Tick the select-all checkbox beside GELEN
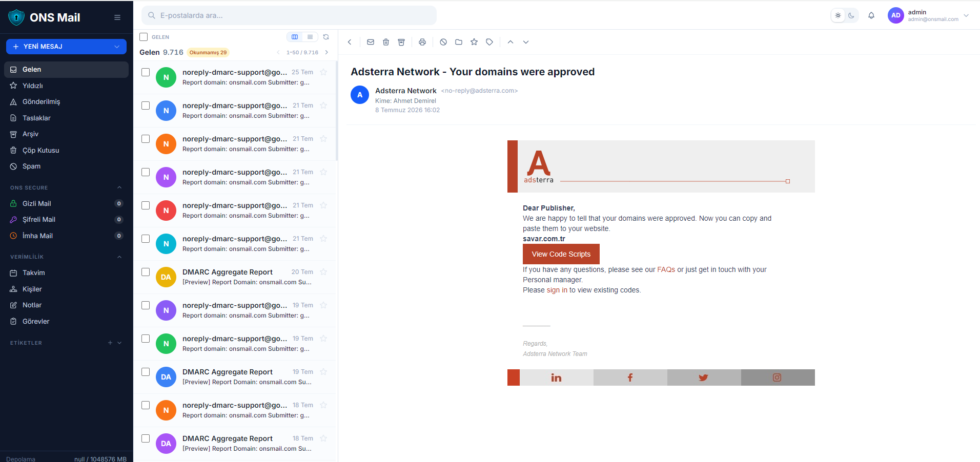Image resolution: width=980 pixels, height=462 pixels. coord(144,37)
